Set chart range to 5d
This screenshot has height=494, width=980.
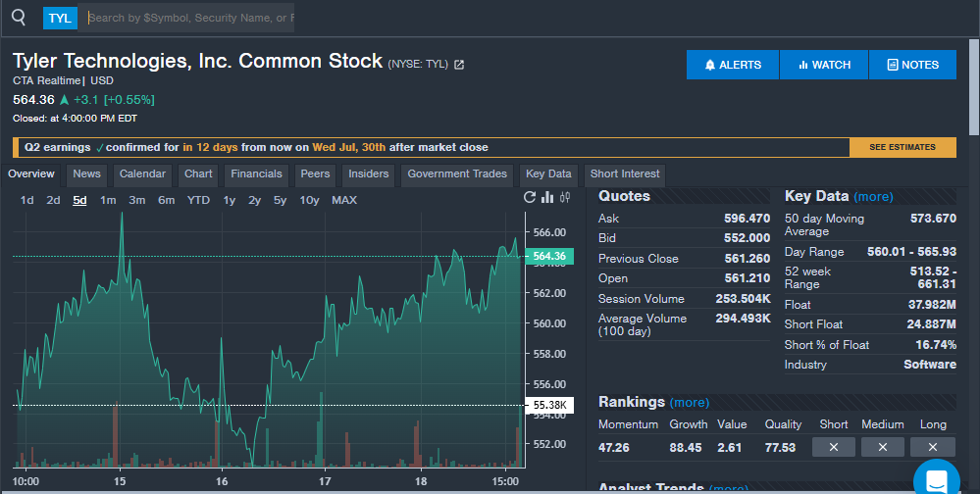(79, 201)
